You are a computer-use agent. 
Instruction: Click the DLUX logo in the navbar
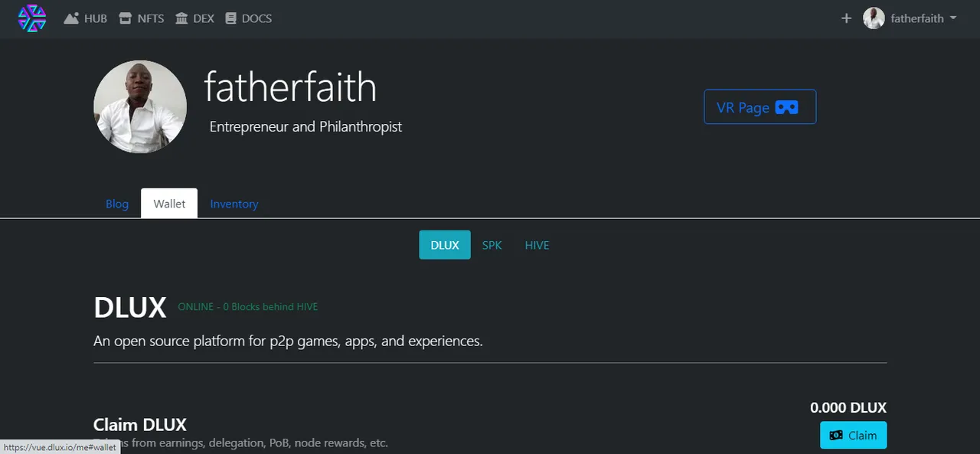pos(32,18)
